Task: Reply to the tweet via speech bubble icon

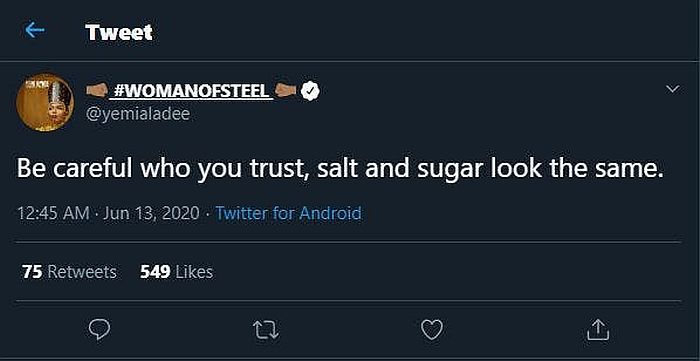Action: click(99, 330)
